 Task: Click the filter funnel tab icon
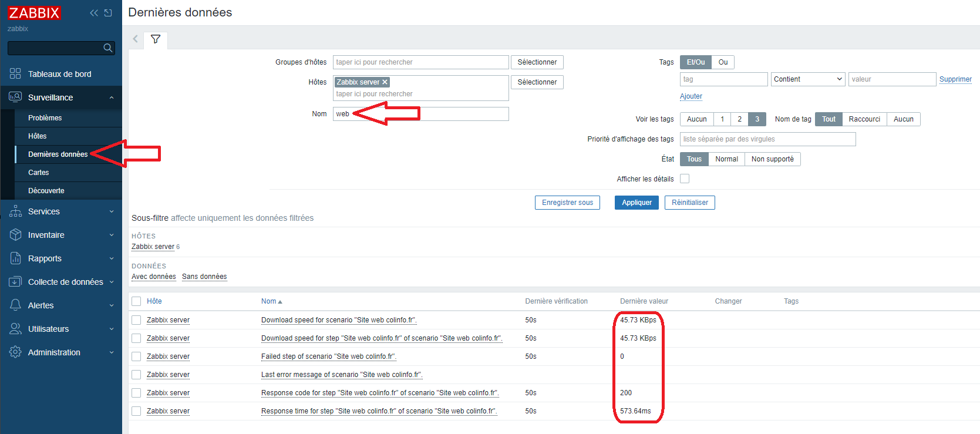[156, 39]
